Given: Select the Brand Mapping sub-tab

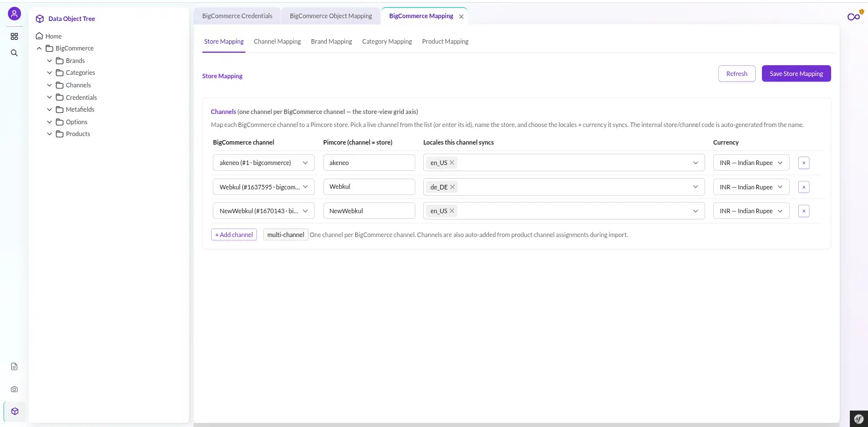Looking at the screenshot, I should click(x=331, y=41).
